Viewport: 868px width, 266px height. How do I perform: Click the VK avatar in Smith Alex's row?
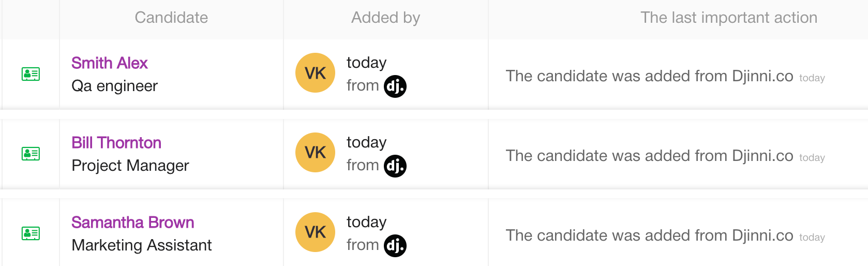pyautogui.click(x=316, y=73)
